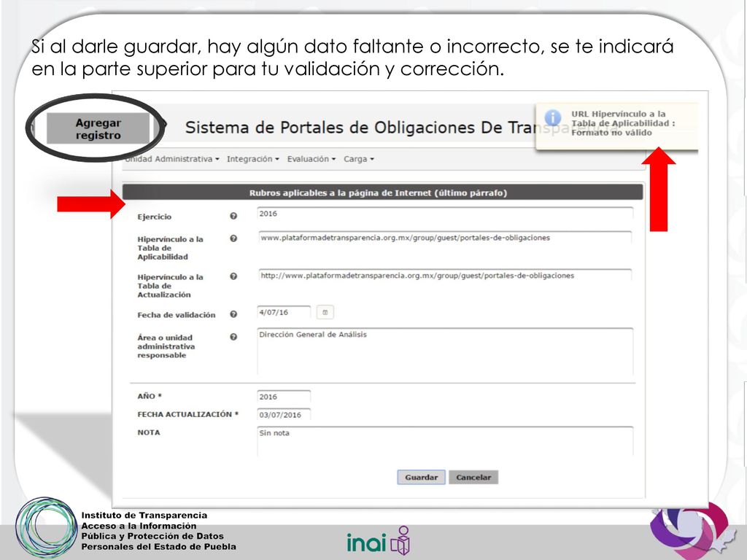The image size is (747, 560).
Task: Click the 'Rubros aplicables a la página de Internet' header
Action: pos(382,192)
